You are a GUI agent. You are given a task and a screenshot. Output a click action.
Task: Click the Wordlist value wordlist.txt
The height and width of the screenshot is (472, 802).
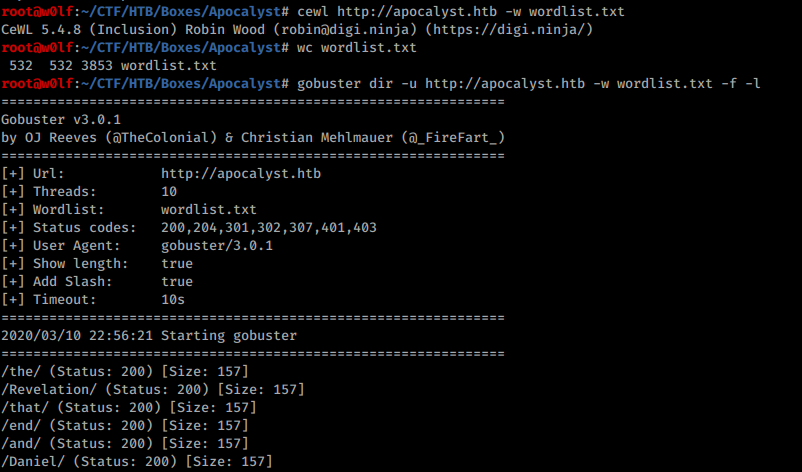209,209
